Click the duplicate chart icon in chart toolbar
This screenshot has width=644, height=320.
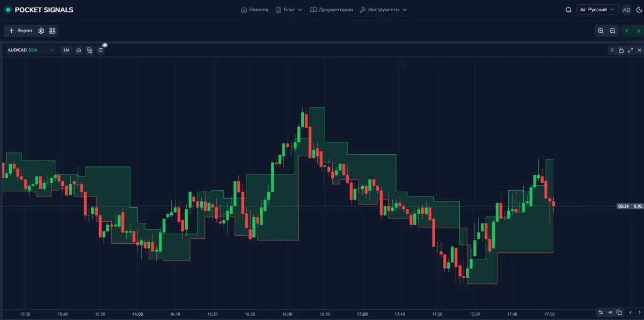[89, 50]
